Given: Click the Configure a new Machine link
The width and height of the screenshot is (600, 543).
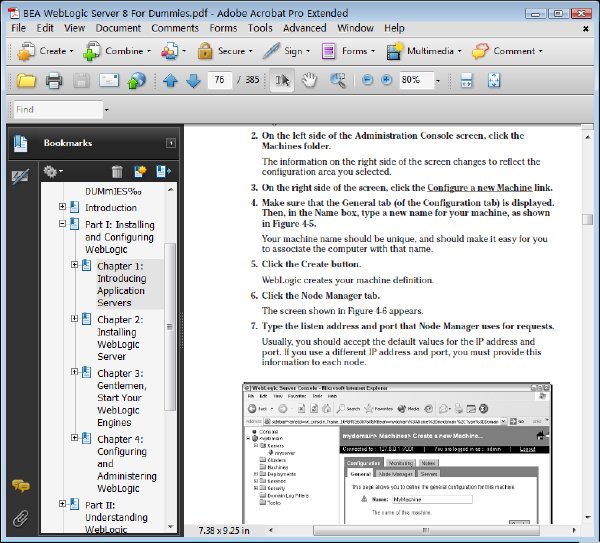Looking at the screenshot, I should [479, 188].
